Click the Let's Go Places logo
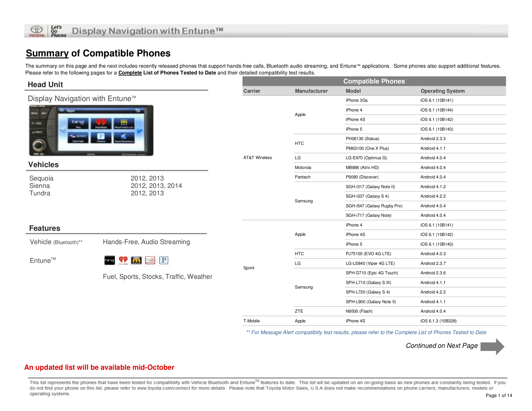 click(x=58, y=31)
